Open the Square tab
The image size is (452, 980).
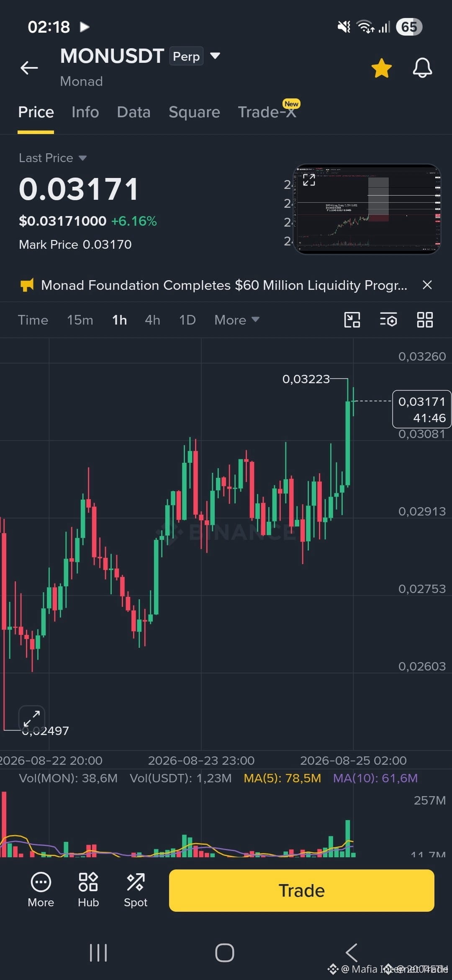194,112
